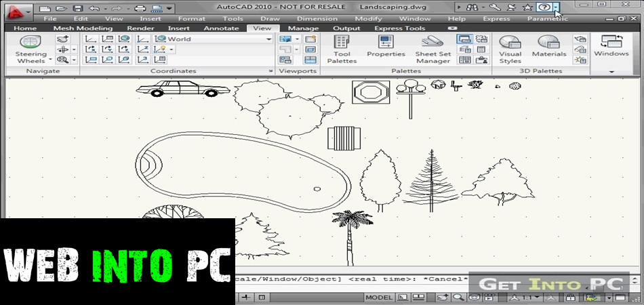
Task: Click the Express menu
Action: click(x=496, y=18)
